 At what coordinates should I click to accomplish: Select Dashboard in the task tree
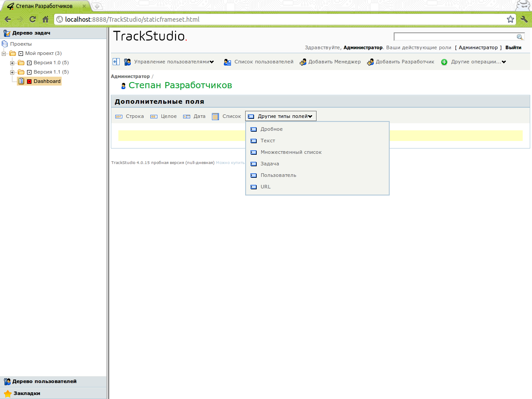[x=47, y=82]
